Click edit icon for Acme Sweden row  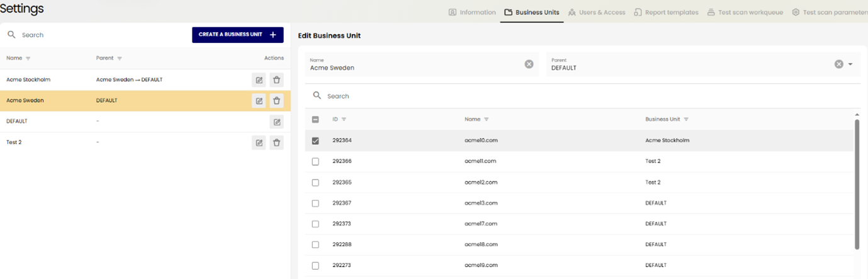(x=259, y=101)
